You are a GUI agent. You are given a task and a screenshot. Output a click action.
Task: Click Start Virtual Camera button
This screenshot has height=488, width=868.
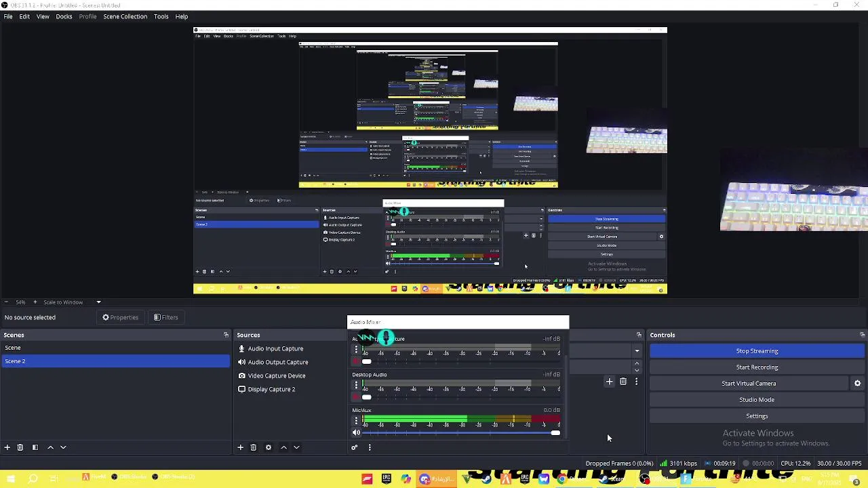pyautogui.click(x=749, y=384)
